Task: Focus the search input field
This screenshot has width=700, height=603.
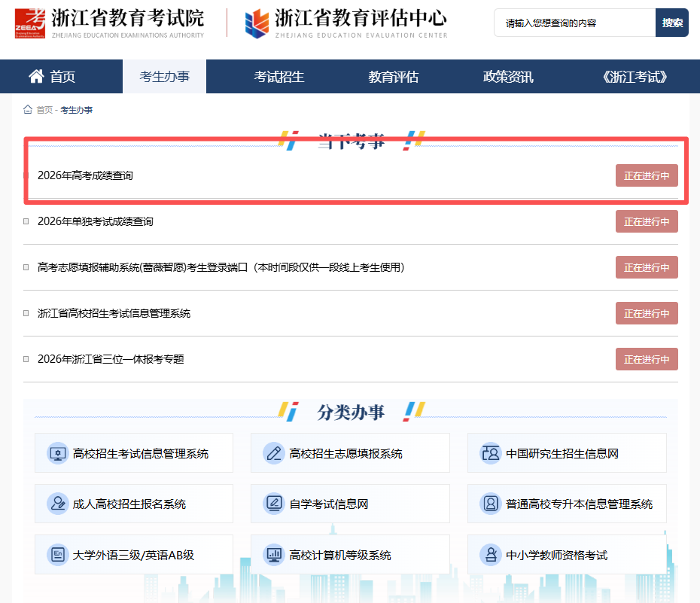Action: [x=574, y=23]
